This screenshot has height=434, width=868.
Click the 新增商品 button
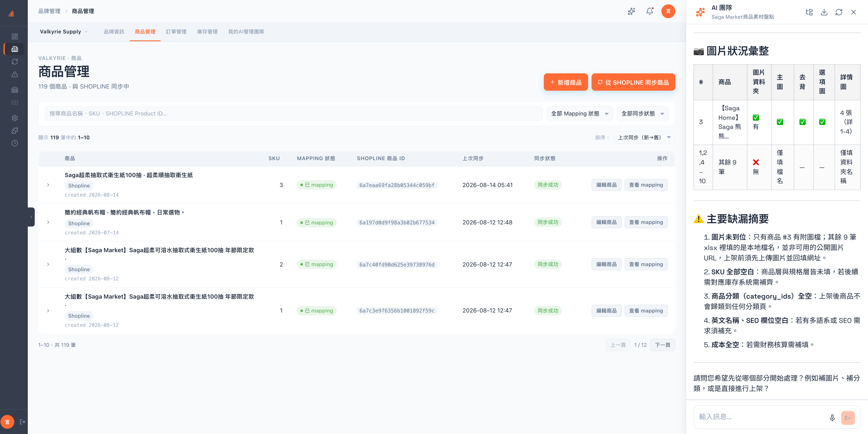566,82
